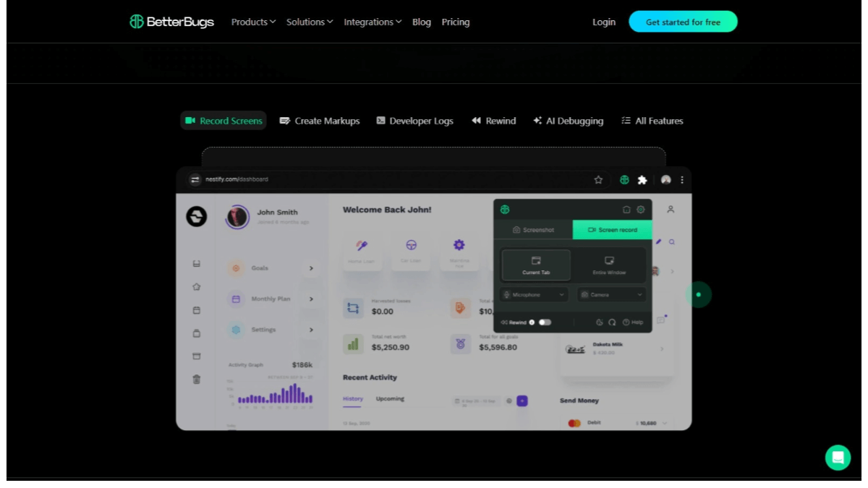Click the Login link
This screenshot has width=868, height=488.
coord(604,22)
